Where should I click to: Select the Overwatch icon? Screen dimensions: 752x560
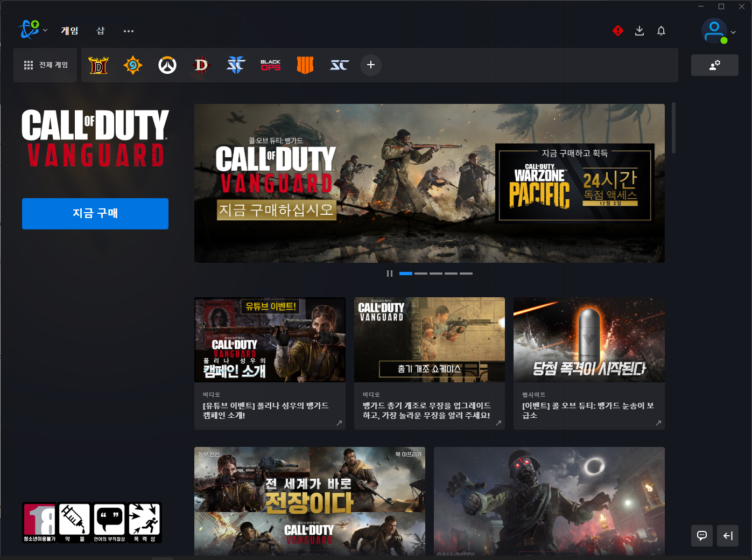(x=167, y=65)
